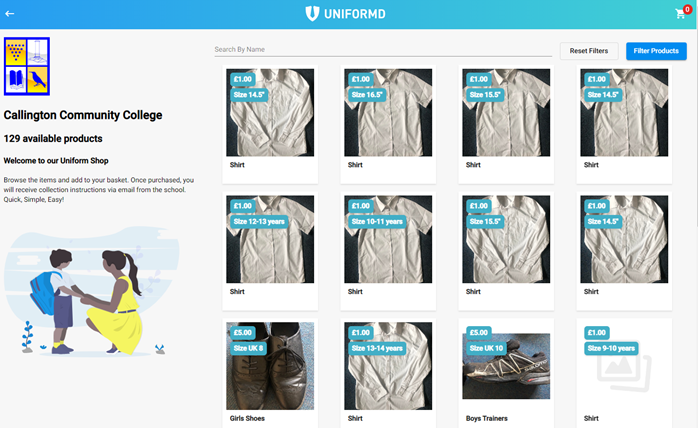Viewport: 698px width, 428px height.
Task: Open the shopping cart icon
Action: pos(680,14)
